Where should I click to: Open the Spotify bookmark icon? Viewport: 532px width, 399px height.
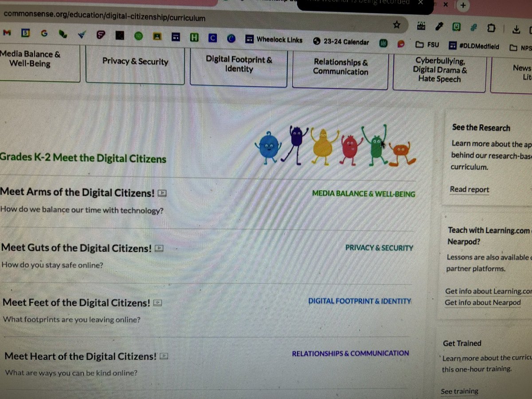[138, 36]
